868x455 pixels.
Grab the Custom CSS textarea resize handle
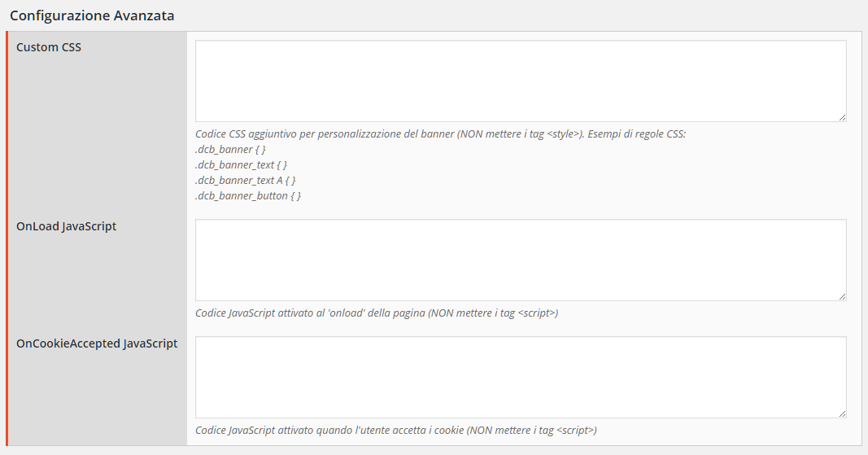pos(842,117)
